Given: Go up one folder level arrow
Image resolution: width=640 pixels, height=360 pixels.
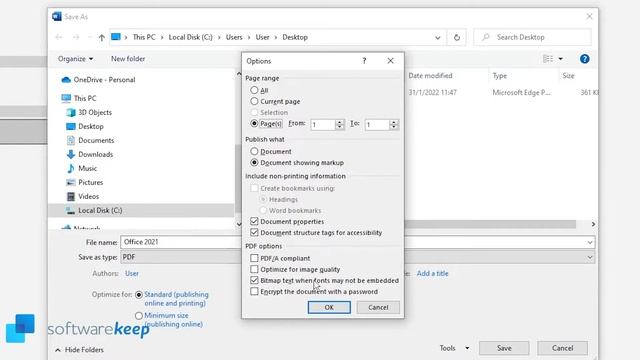Looking at the screenshot, I should [102, 38].
